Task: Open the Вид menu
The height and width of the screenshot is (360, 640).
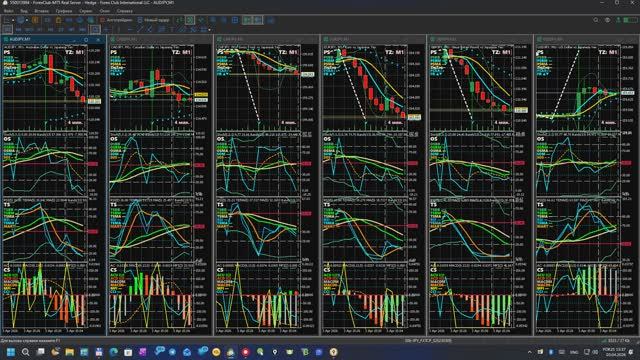Action: pyautogui.click(x=24, y=11)
